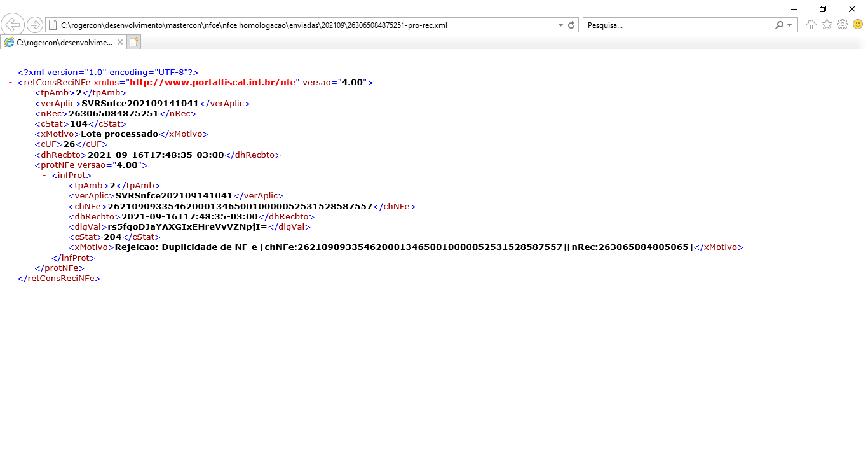Screen dimensions: 868x463
Task: Click the smiley feedback icon
Action: pyautogui.click(x=858, y=25)
